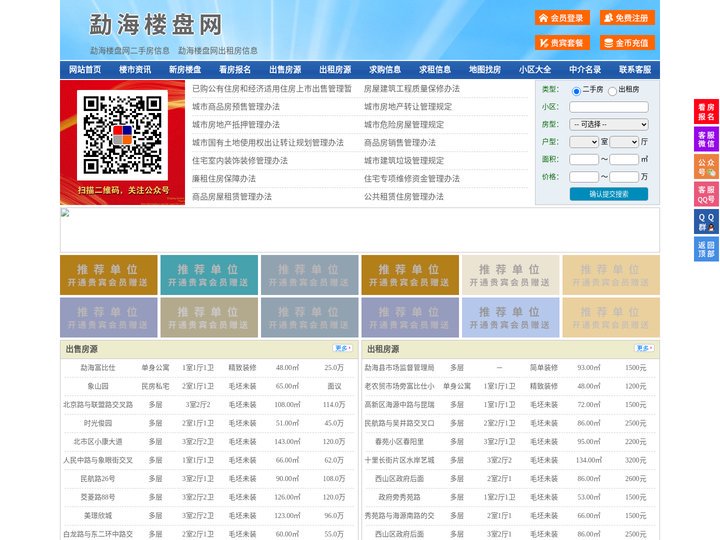Click the orange 公众号 sidebar icon
The width and height of the screenshot is (720, 540).
click(706, 167)
